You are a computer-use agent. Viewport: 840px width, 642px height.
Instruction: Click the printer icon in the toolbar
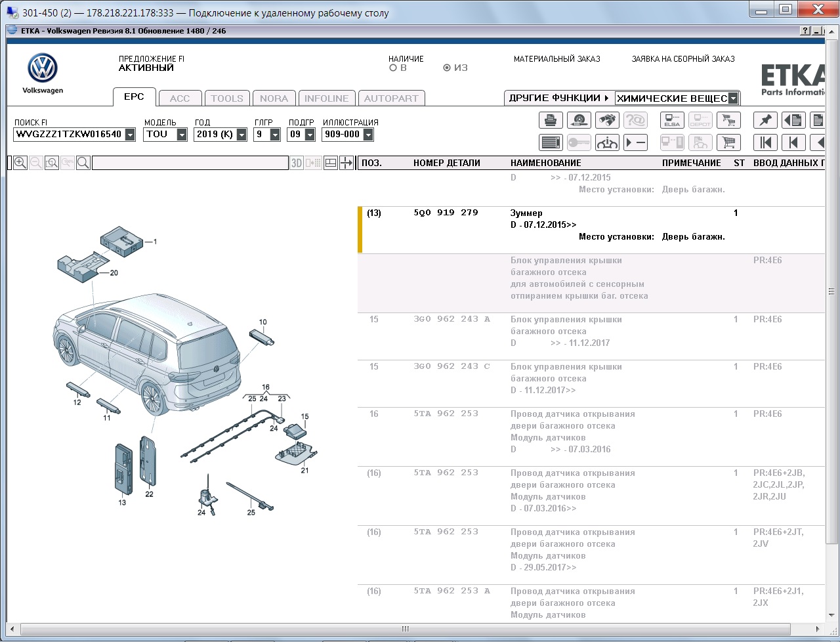(551, 120)
